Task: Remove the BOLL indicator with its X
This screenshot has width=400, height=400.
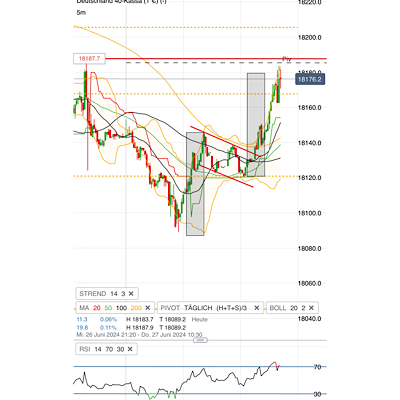Action: point(311,308)
